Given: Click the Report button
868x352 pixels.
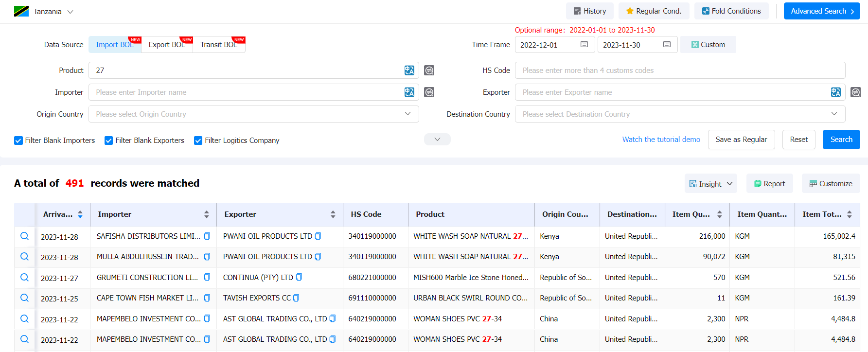Looking at the screenshot, I should point(769,184).
